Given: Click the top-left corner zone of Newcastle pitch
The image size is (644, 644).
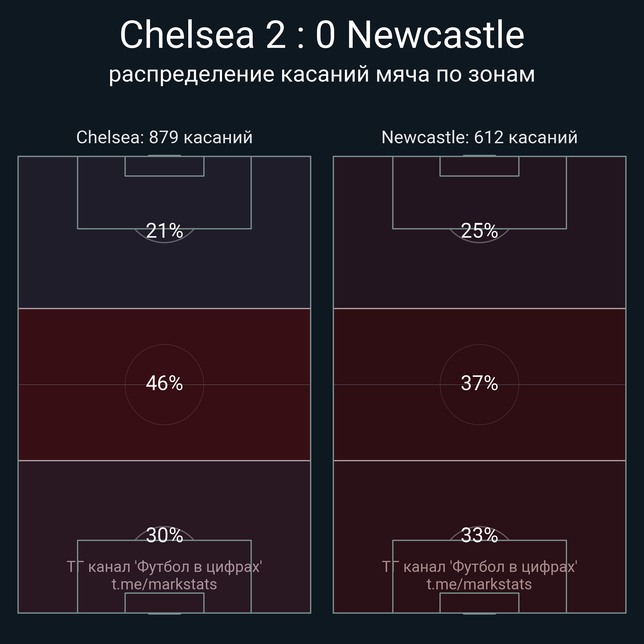Looking at the screenshot, I should (x=363, y=232).
